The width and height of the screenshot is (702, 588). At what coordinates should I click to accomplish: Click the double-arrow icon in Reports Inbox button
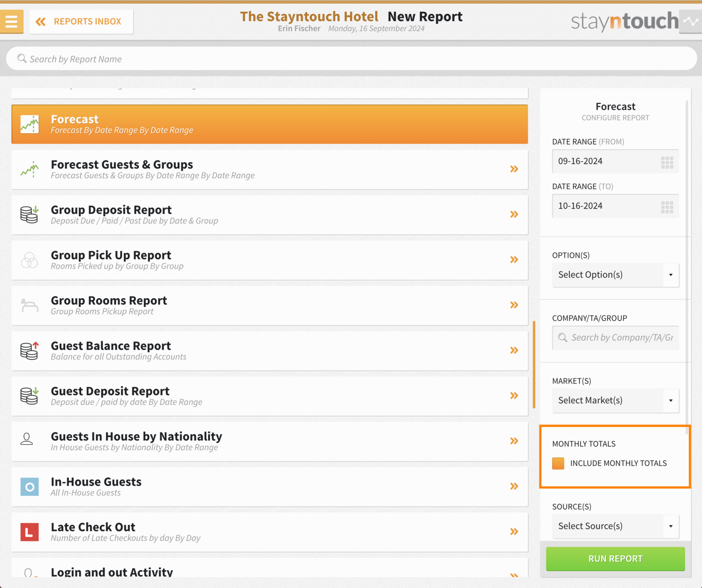[x=41, y=21]
